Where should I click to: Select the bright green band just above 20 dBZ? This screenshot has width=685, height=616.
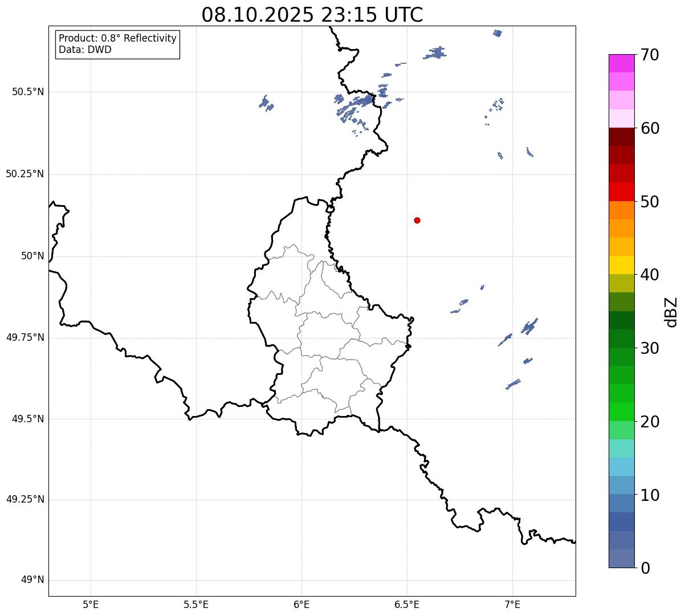pyautogui.click(x=622, y=411)
